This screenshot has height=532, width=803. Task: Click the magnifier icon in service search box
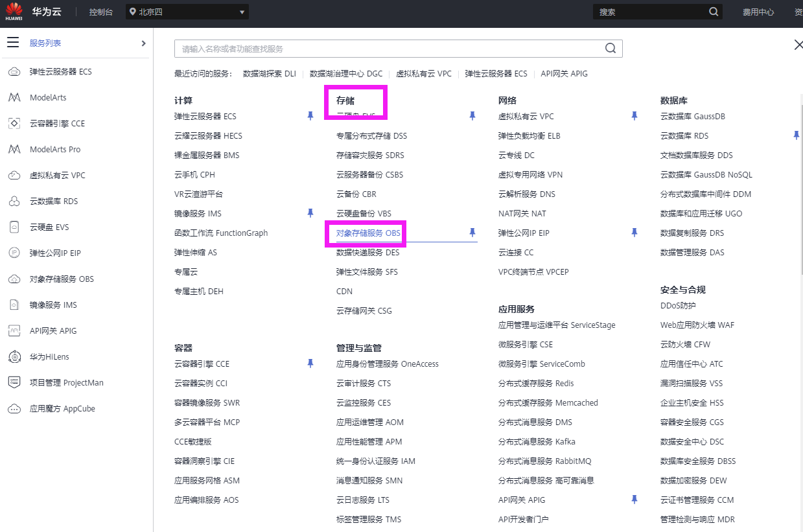tap(611, 49)
